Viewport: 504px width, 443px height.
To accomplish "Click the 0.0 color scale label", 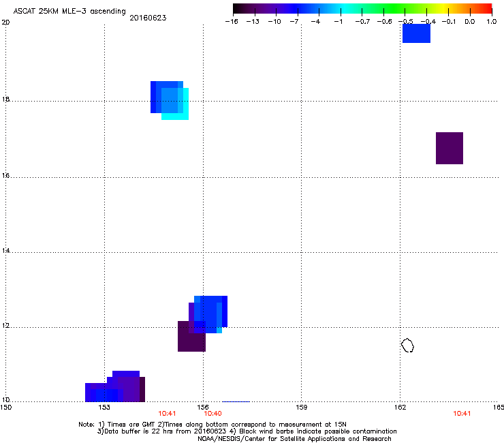I will (x=470, y=22).
